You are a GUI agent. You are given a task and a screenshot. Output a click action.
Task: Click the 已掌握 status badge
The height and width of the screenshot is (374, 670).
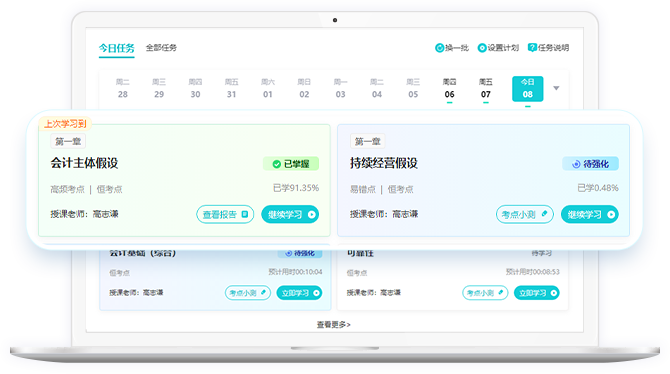point(291,164)
